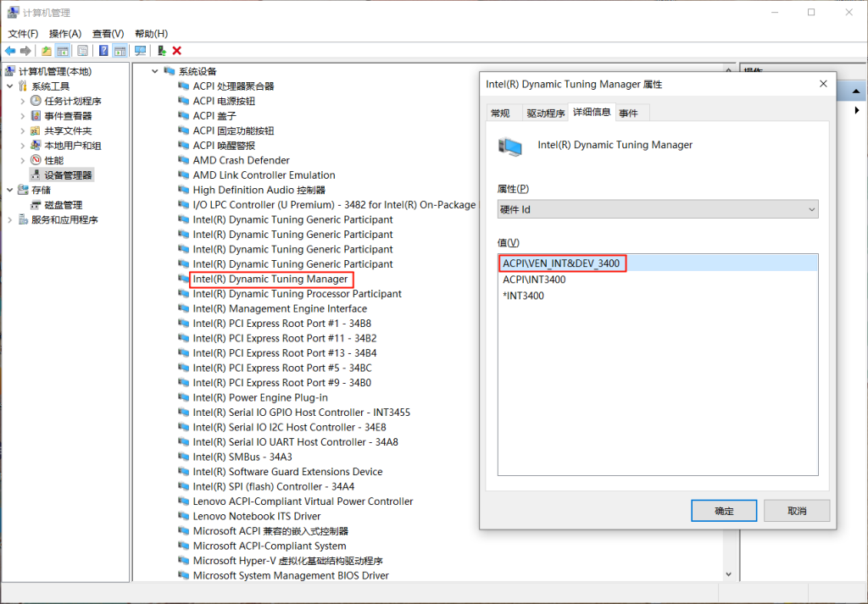Image resolution: width=868 pixels, height=604 pixels.
Task: Select 磁盘管理 in the left tree
Action: click(63, 205)
